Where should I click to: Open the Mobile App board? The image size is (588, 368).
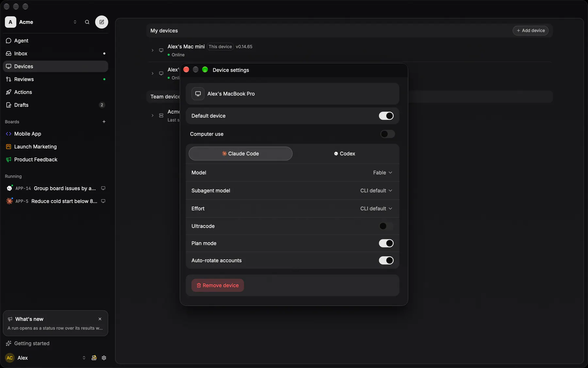(56, 134)
